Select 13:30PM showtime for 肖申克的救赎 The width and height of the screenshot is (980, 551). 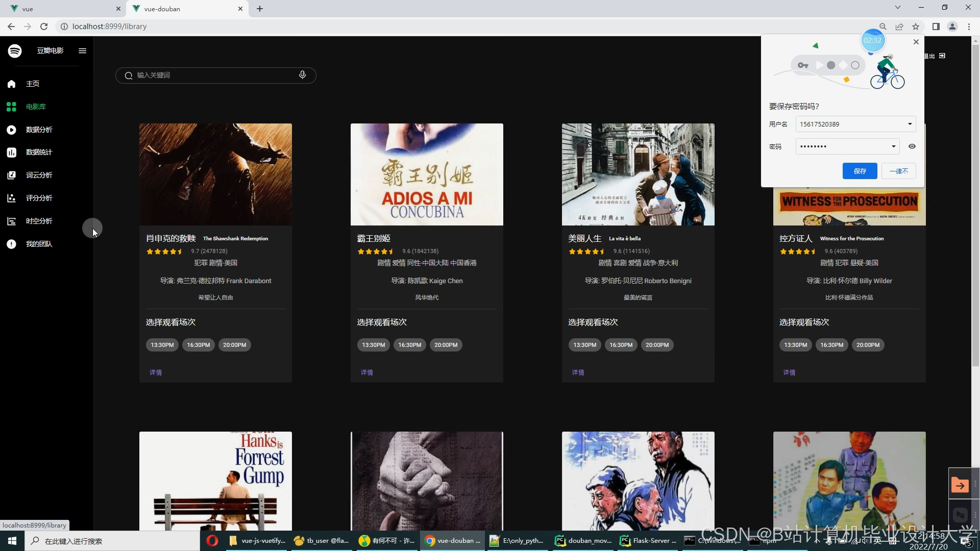(x=162, y=345)
